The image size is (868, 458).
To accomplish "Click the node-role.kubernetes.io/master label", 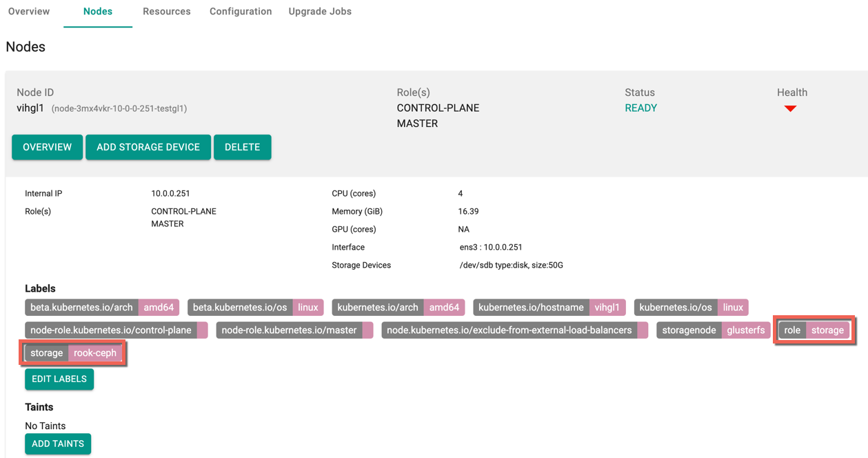I will point(294,330).
